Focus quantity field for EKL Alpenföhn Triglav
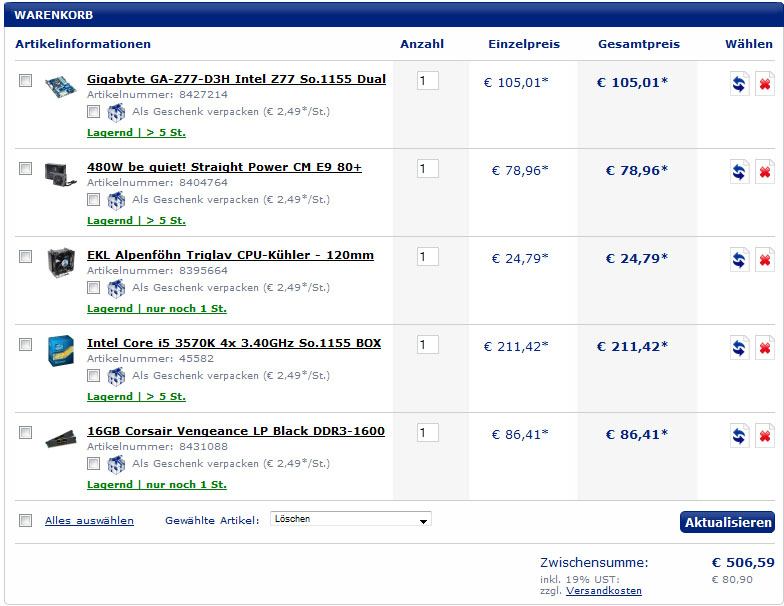 tap(428, 256)
